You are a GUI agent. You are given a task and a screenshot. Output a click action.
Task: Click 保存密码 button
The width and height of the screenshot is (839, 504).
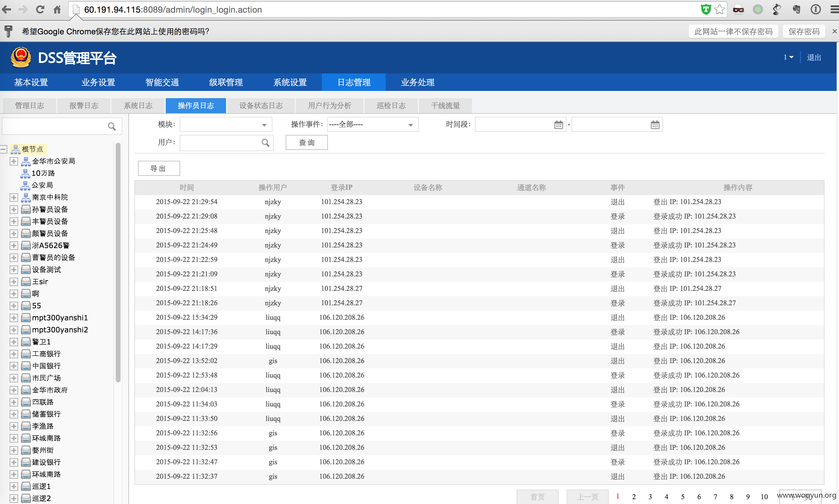[804, 32]
